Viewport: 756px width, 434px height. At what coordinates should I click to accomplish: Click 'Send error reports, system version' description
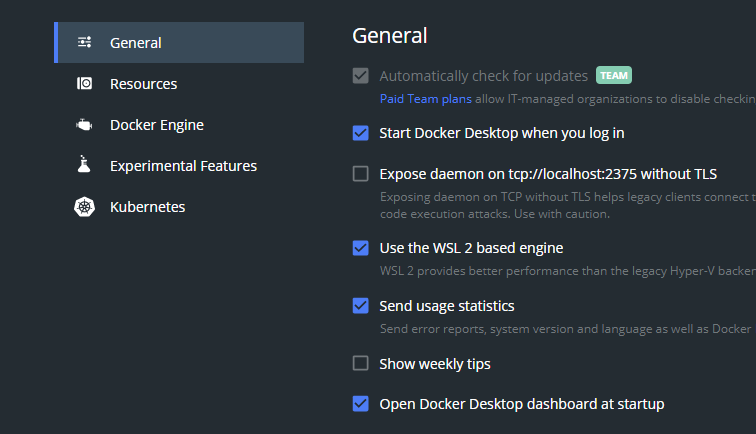point(568,329)
